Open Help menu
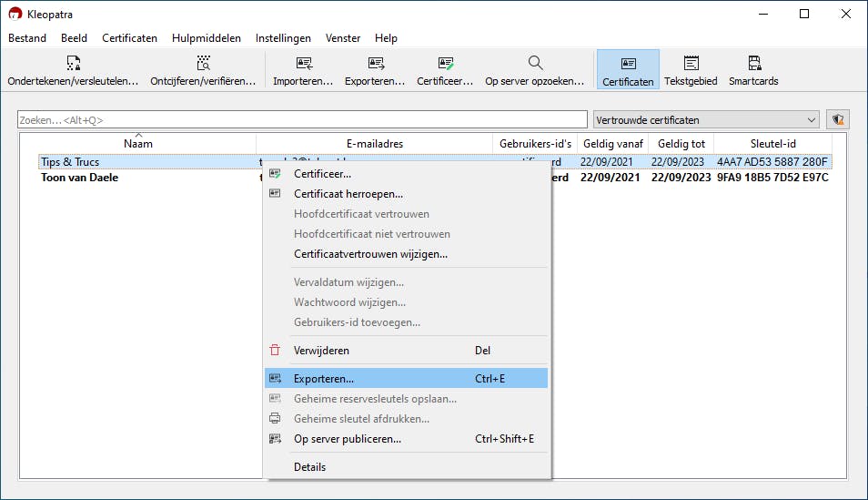Screen dimensions: 868x500 coord(386,38)
